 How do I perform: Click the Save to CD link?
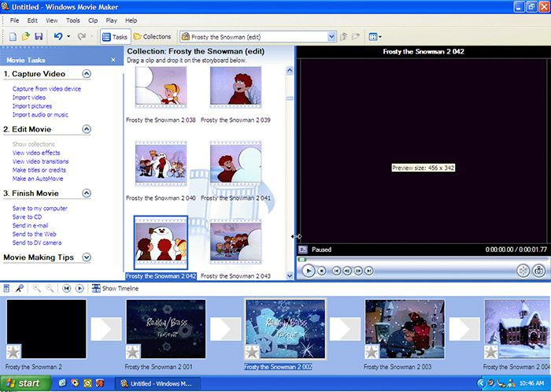(27, 216)
